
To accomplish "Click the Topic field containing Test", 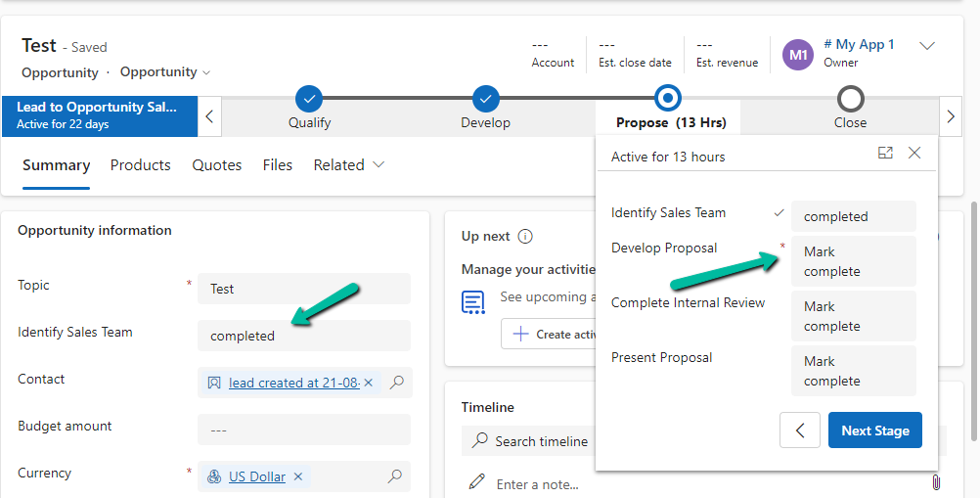I will 304,289.
